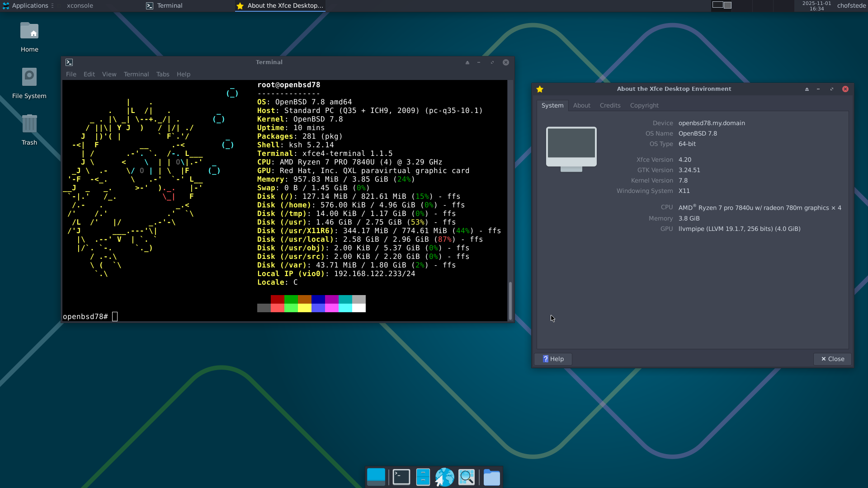Launch web browser from the dock
The width and height of the screenshot is (868, 488).
tap(444, 477)
